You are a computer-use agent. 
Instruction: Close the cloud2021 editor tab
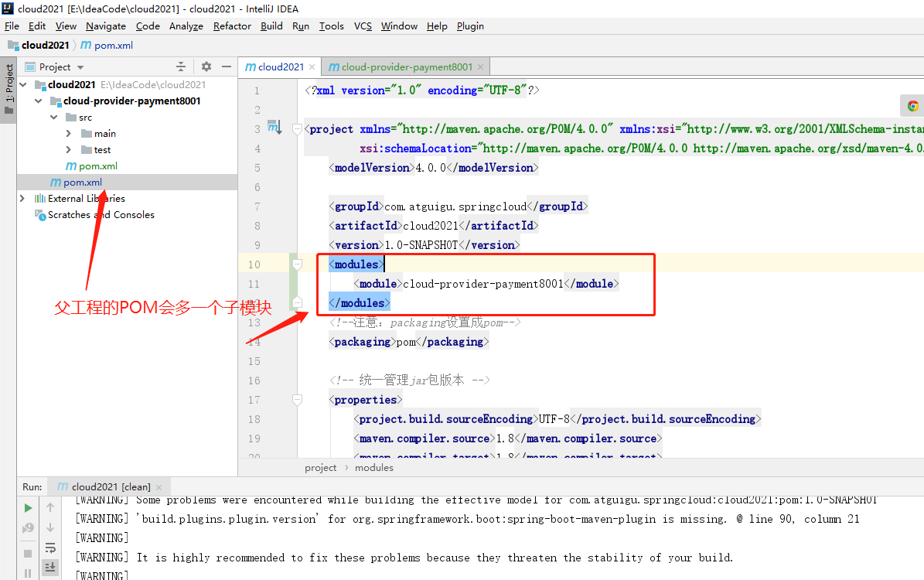(x=312, y=67)
